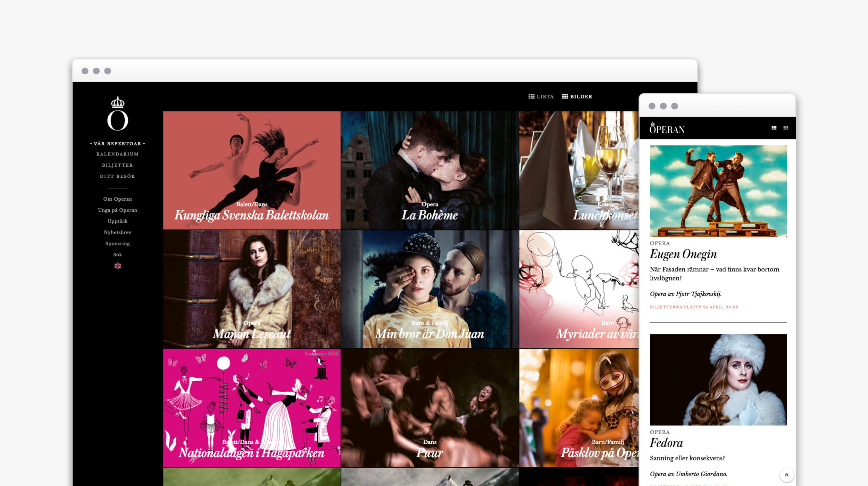Image resolution: width=868 pixels, height=486 pixels.
Task: Click 'Biljetterna släpps 24 april 06:00' text
Action: click(x=694, y=307)
